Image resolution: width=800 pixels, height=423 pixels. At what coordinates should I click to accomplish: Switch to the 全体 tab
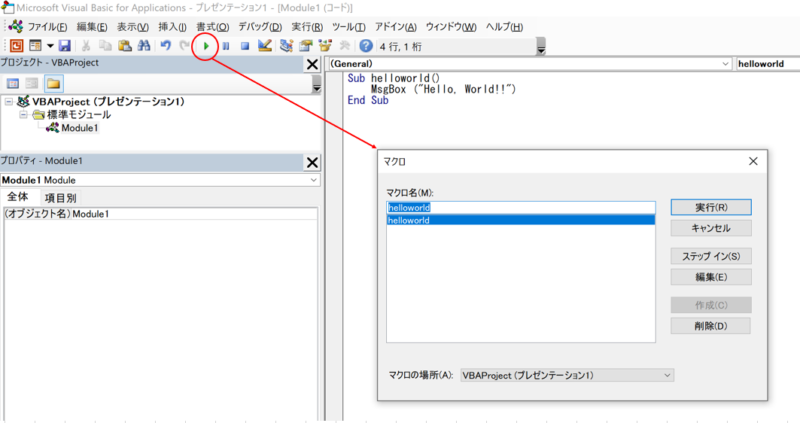pyautogui.click(x=17, y=197)
